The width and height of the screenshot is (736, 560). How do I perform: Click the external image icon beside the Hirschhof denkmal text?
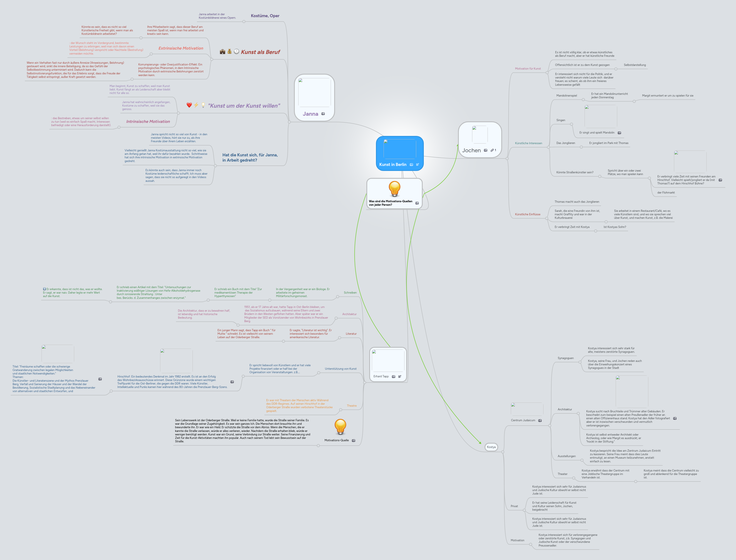click(x=232, y=382)
